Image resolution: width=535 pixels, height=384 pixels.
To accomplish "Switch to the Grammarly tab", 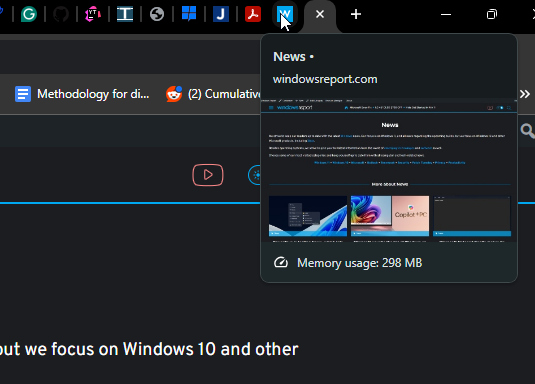I will pos(29,14).
